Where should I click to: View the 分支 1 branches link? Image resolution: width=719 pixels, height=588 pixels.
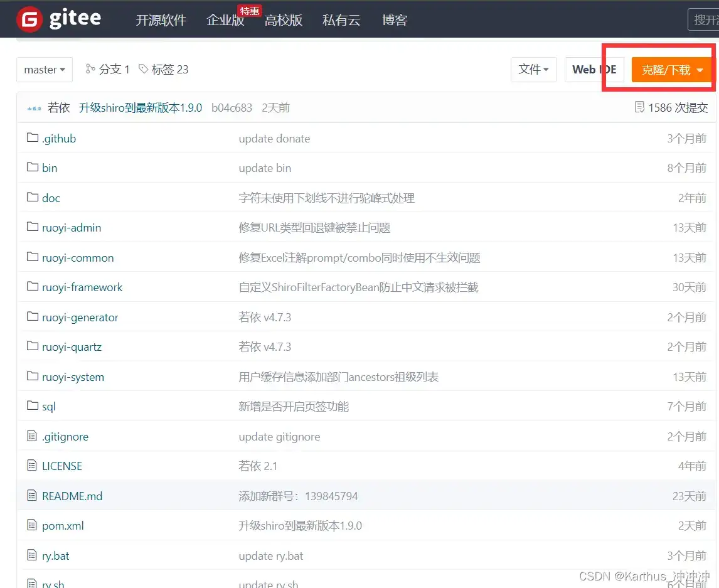pyautogui.click(x=114, y=69)
